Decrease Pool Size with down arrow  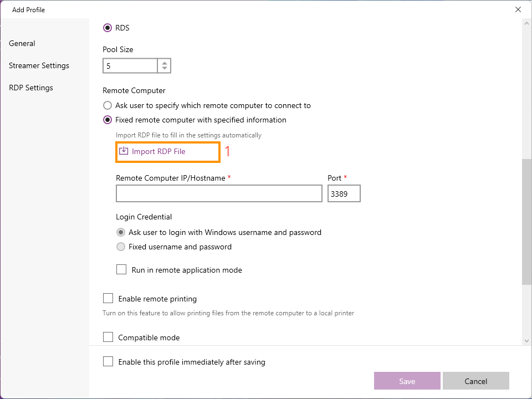[x=164, y=68]
